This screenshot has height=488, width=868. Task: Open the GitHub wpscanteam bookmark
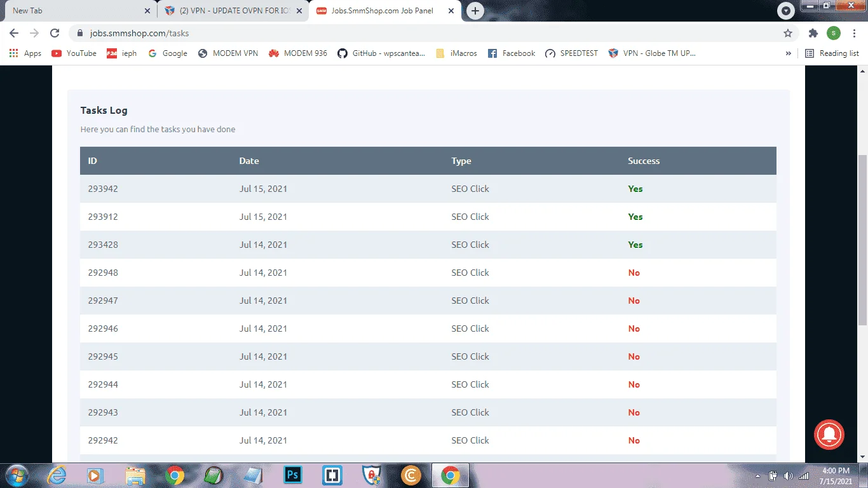pyautogui.click(x=381, y=53)
